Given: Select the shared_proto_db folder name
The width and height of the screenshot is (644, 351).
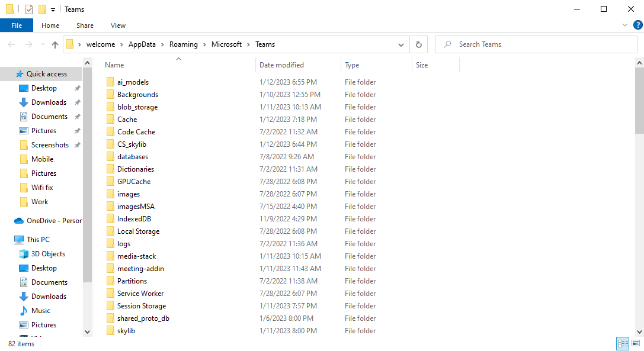Looking at the screenshot, I should click(143, 318).
